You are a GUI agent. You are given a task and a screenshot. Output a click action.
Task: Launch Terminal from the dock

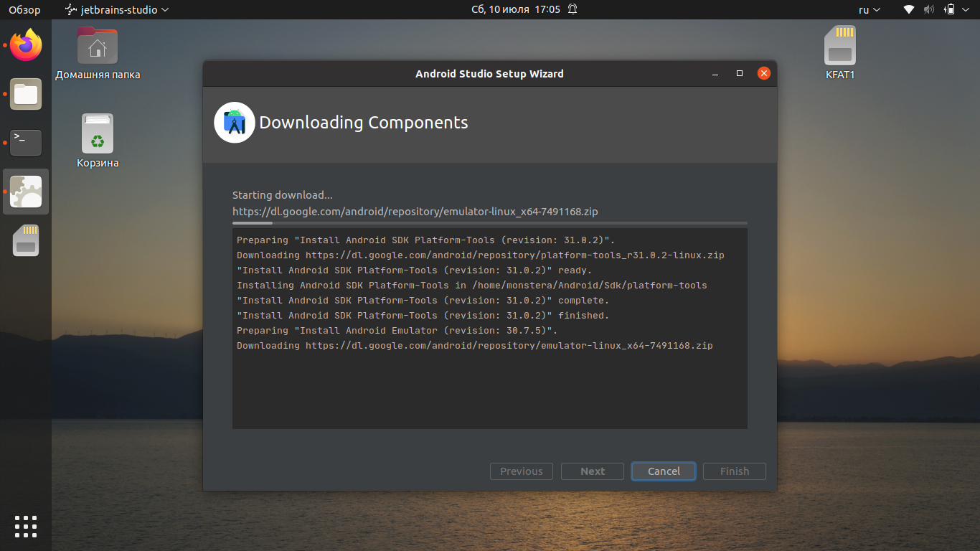26,143
